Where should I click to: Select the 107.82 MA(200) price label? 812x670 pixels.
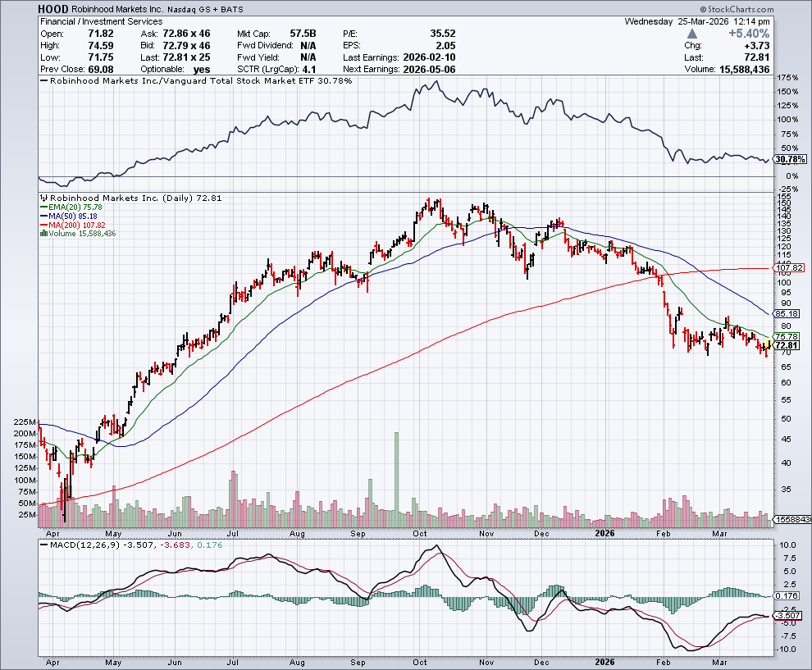coord(787,268)
